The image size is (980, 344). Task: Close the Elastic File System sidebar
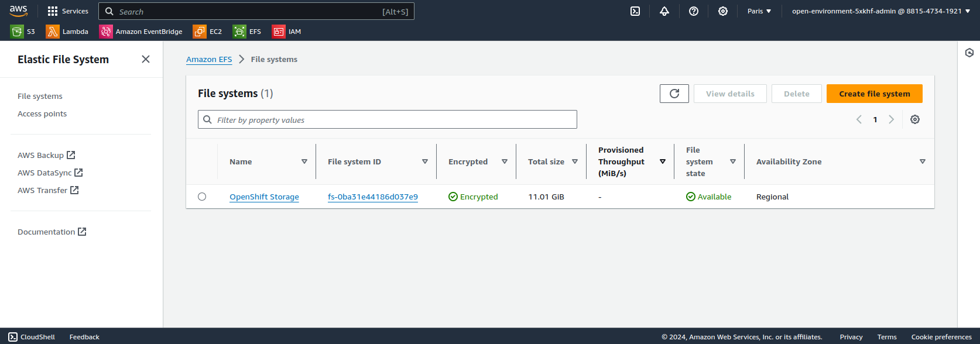146,59
